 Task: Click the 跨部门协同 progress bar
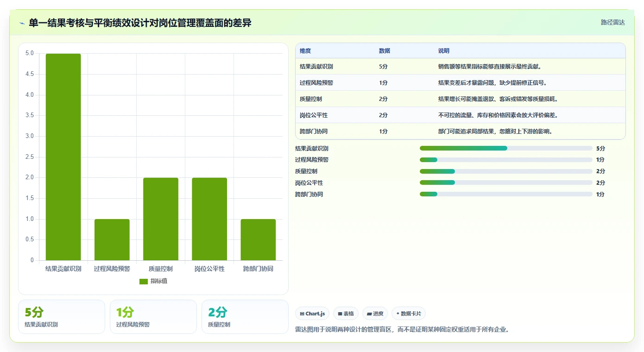coord(506,194)
